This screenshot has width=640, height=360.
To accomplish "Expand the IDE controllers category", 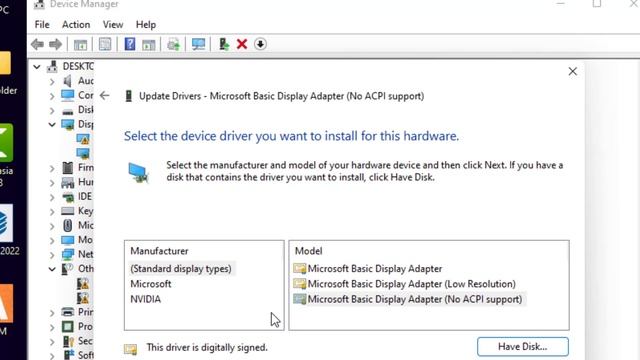I will [x=52, y=197].
